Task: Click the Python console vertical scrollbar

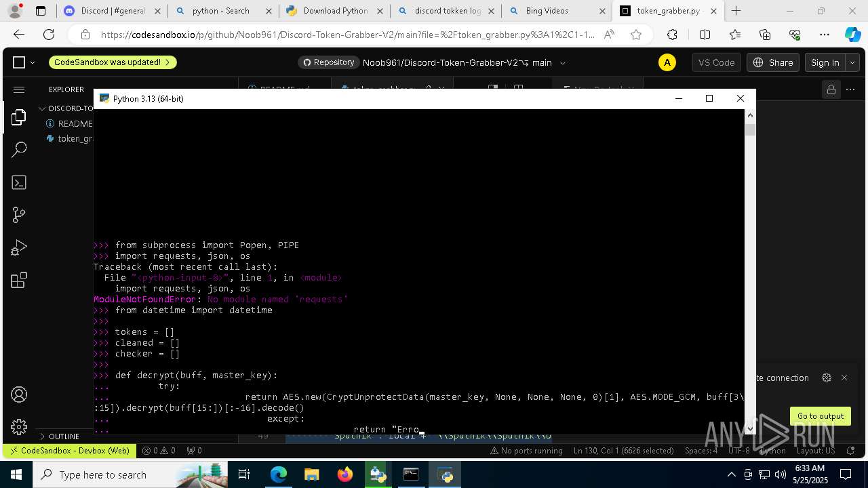Action: click(750, 271)
